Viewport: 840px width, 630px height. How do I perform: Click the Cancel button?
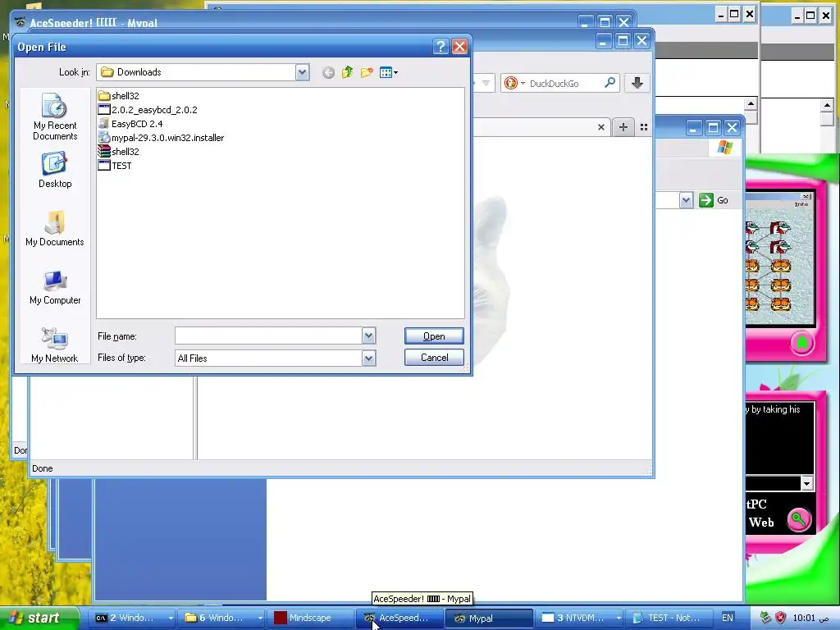coord(434,358)
